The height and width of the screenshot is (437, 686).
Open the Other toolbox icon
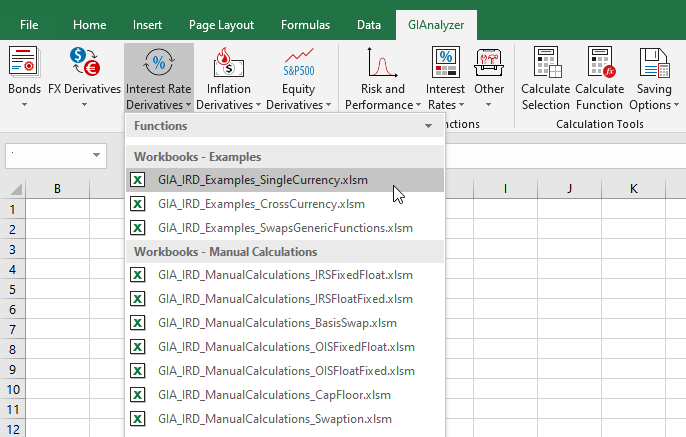tap(489, 62)
